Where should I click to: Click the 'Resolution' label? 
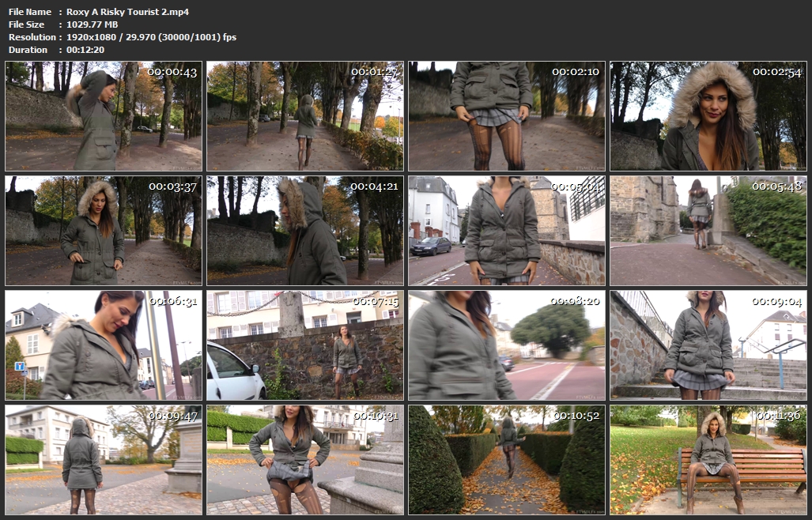click(32, 37)
